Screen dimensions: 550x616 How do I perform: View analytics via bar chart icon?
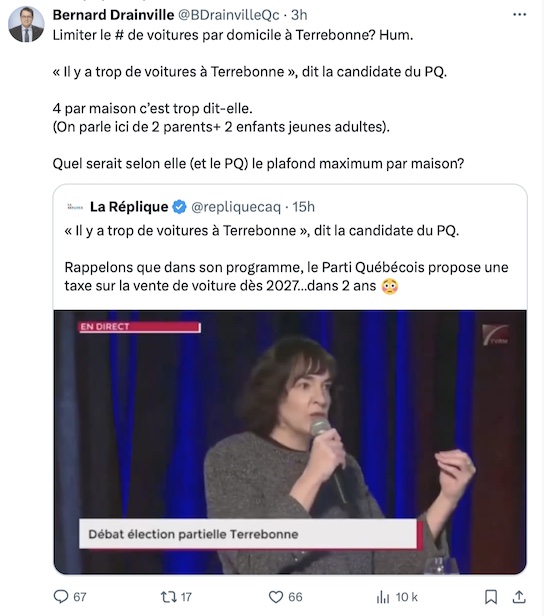pos(383,597)
